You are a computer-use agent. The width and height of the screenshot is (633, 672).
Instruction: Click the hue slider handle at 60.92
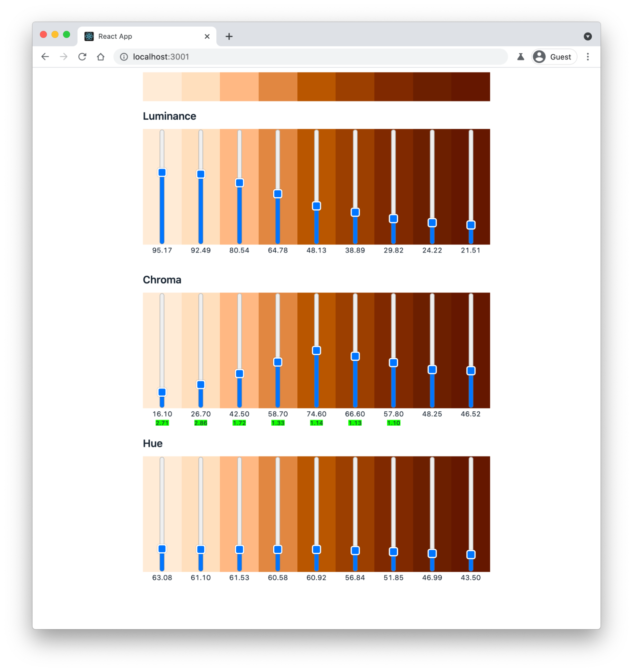point(316,550)
